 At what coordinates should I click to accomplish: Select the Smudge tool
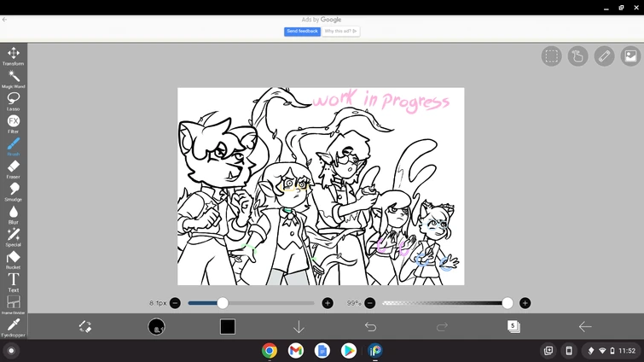[x=13, y=192]
